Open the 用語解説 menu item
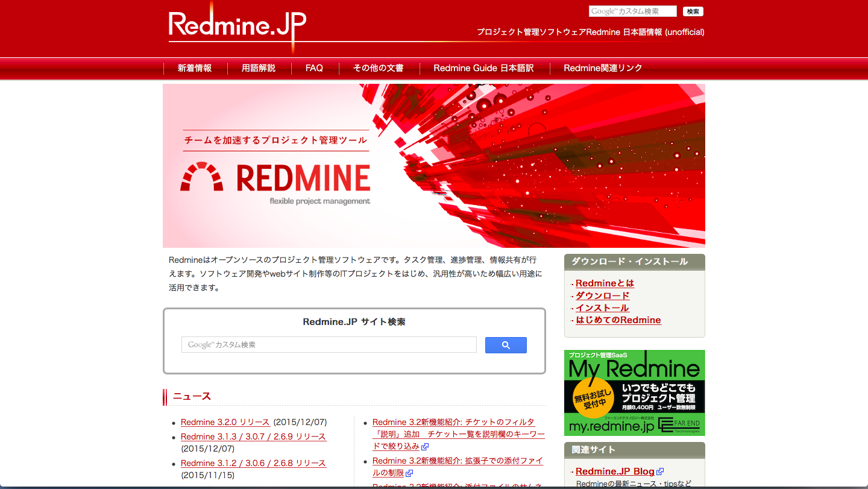The image size is (868, 489). click(x=259, y=68)
